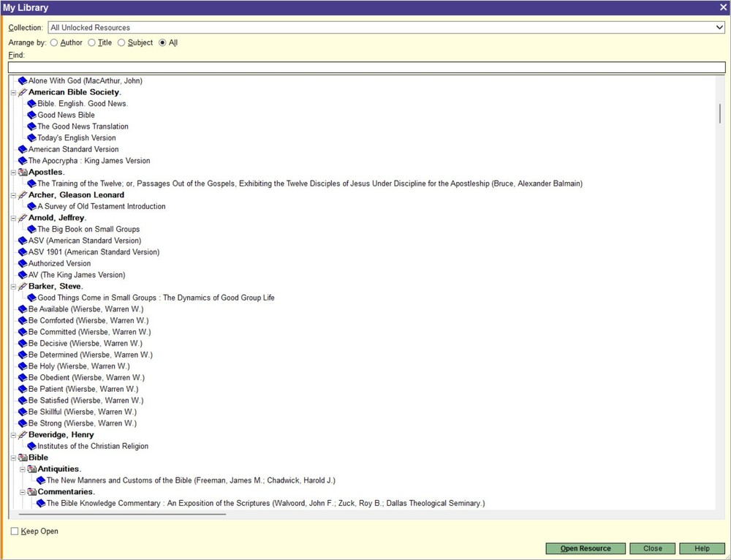Click the author pen icon for American Bible Society
The width and height of the screenshot is (731, 560).
[x=22, y=92]
